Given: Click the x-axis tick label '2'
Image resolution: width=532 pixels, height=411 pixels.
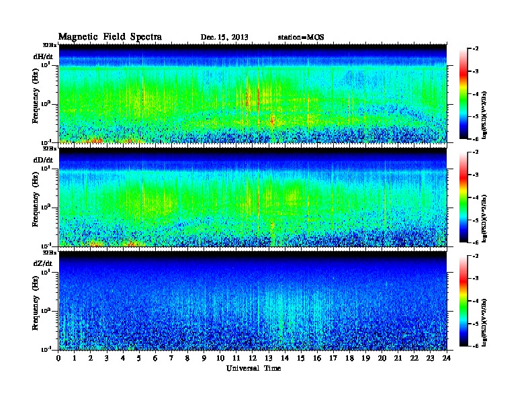Looking at the screenshot, I should [x=91, y=358].
